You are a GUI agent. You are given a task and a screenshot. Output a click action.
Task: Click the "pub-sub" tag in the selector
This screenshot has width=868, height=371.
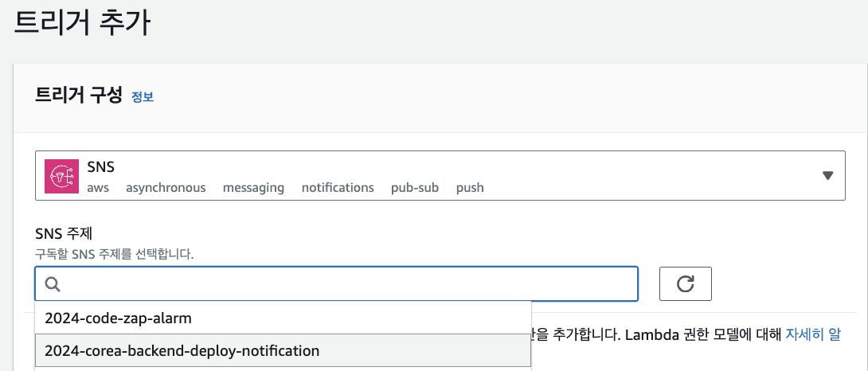pyautogui.click(x=415, y=188)
